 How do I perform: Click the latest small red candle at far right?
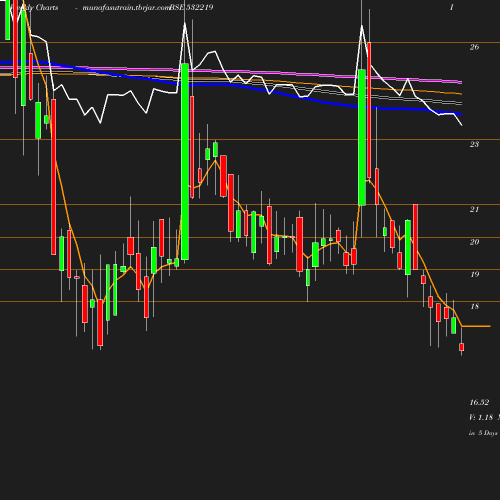click(462, 347)
